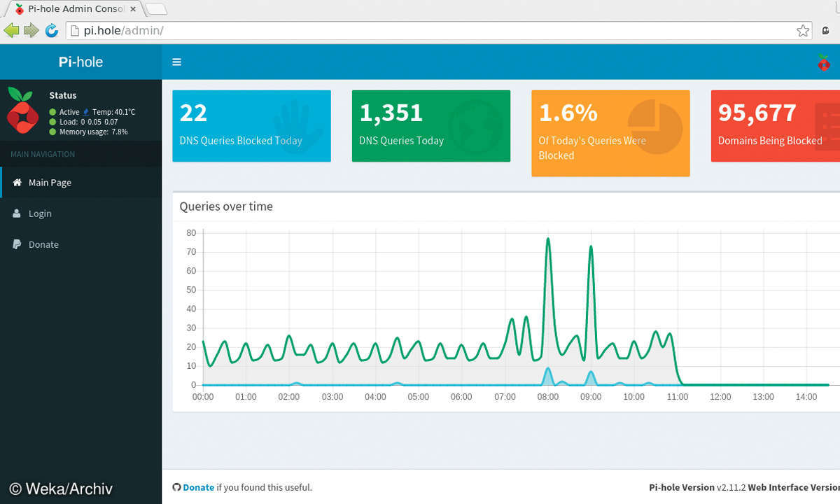Click the 09:00 peak on green line
This screenshot has height=504, width=840.
[x=591, y=246]
